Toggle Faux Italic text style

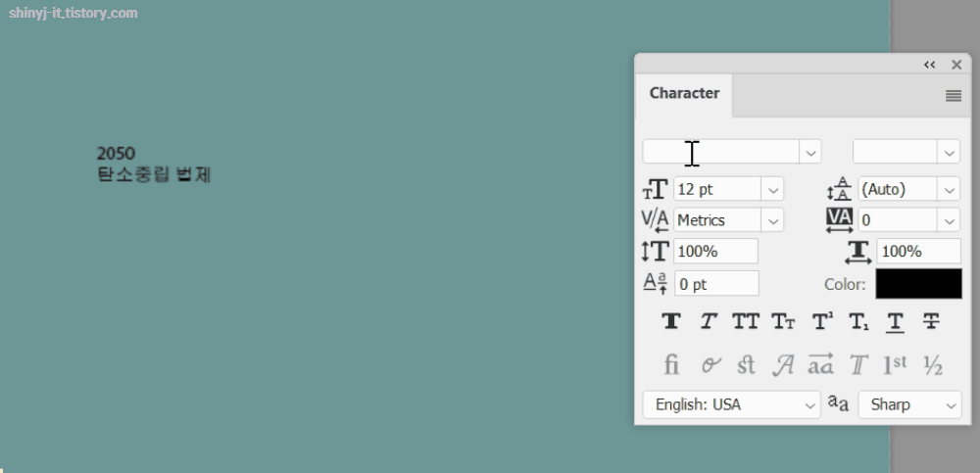pyautogui.click(x=709, y=322)
